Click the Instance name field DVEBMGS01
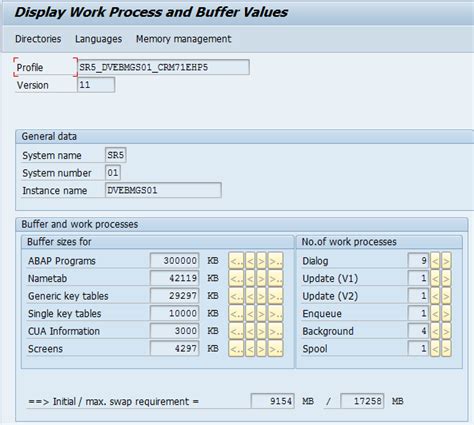The height and width of the screenshot is (425, 474). (163, 190)
